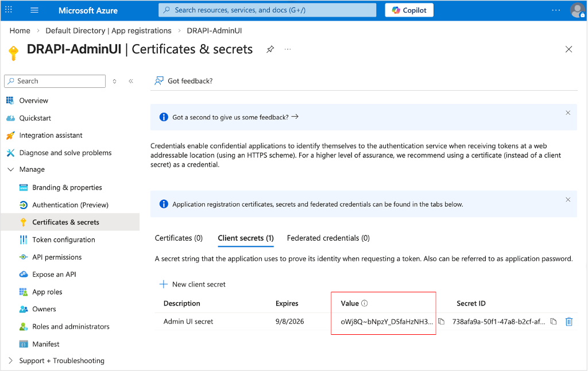Image resolution: width=588 pixels, height=371 pixels.
Task: Select Token configuration in the sidebar
Action: pyautogui.click(x=63, y=239)
